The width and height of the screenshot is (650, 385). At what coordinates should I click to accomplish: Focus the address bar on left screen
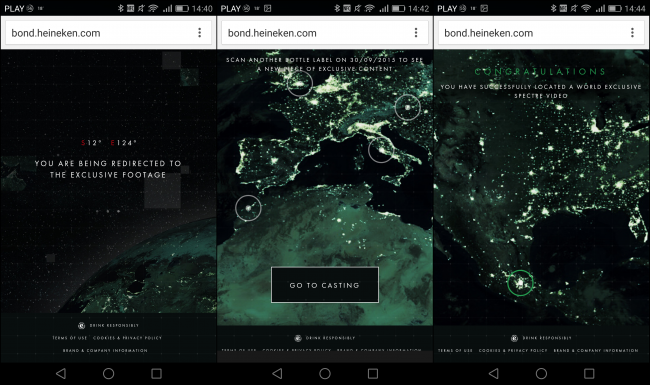(99, 33)
